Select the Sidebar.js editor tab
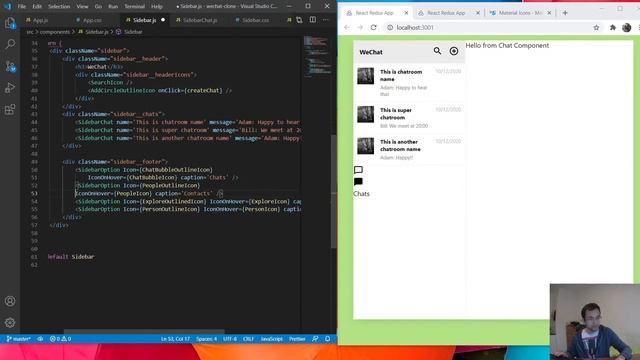The image size is (640, 360). (x=144, y=20)
